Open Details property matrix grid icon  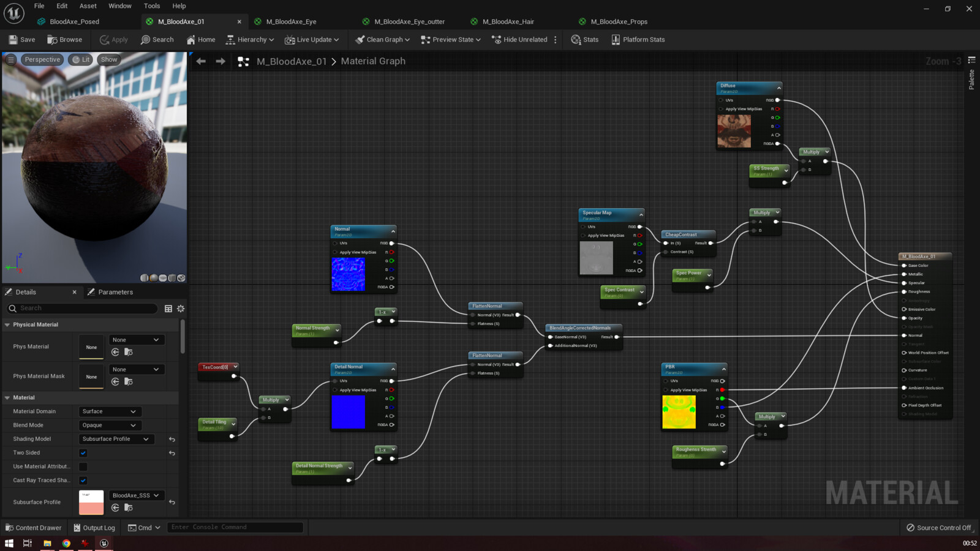168,309
